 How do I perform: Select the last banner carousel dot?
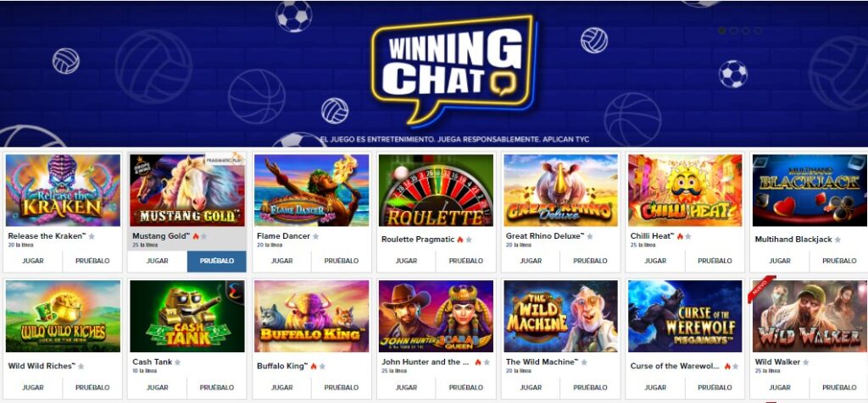(758, 31)
